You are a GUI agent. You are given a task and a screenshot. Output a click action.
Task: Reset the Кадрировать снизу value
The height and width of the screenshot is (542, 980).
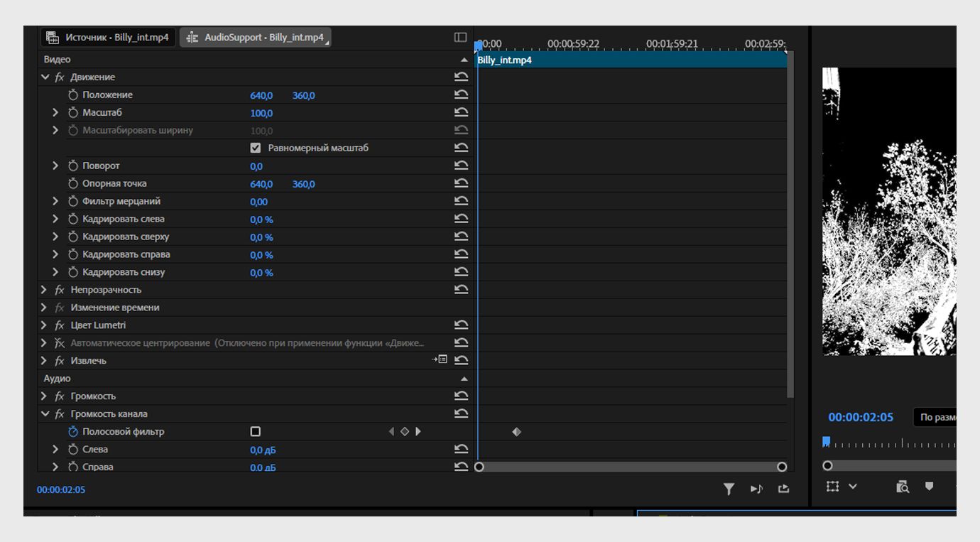462,272
